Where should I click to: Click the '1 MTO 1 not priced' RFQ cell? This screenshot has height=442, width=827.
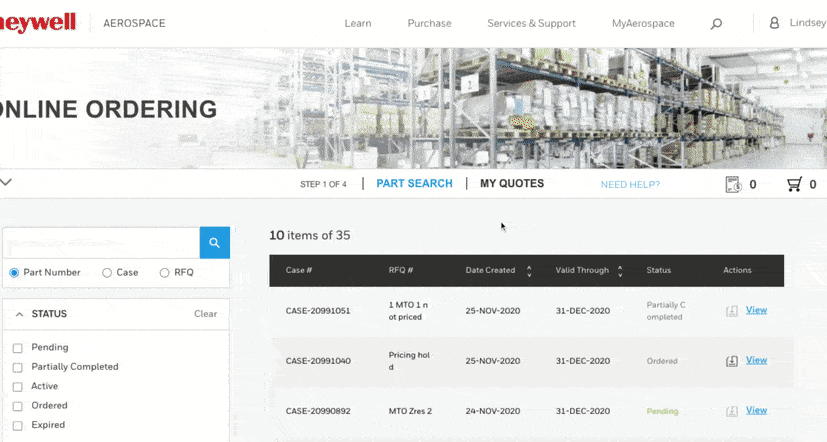(x=408, y=311)
